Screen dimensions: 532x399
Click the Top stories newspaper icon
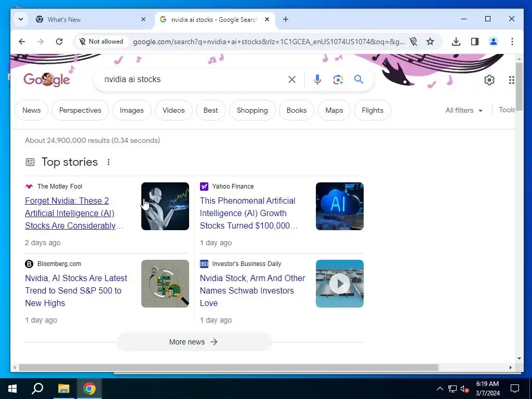click(30, 162)
